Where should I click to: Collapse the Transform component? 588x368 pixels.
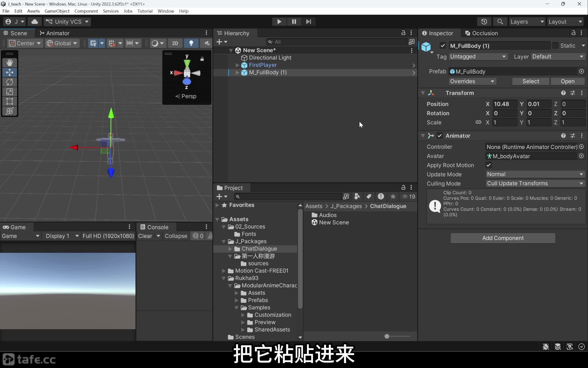tap(423, 93)
